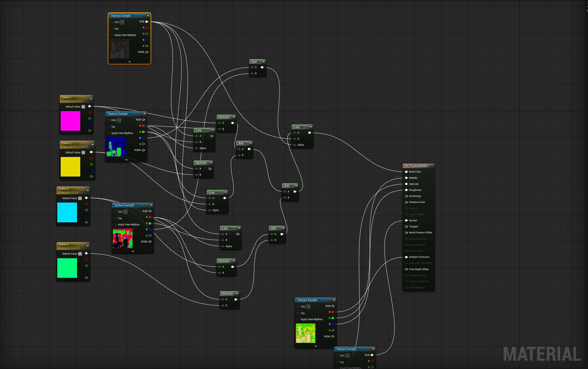Click Color 3 checkerboard Default Value icon
The width and height of the screenshot is (588, 369).
click(x=80, y=198)
